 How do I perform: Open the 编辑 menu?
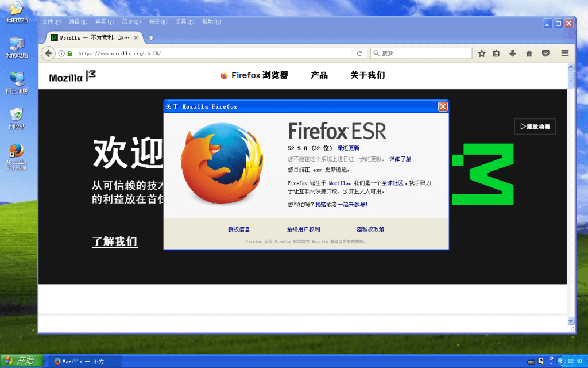tap(78, 22)
